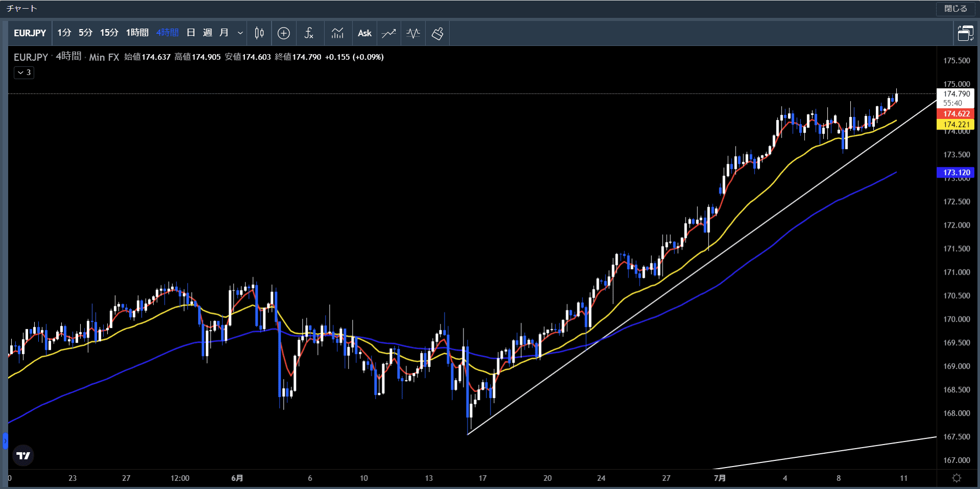Click the compare/add symbol plus icon

pos(284,33)
